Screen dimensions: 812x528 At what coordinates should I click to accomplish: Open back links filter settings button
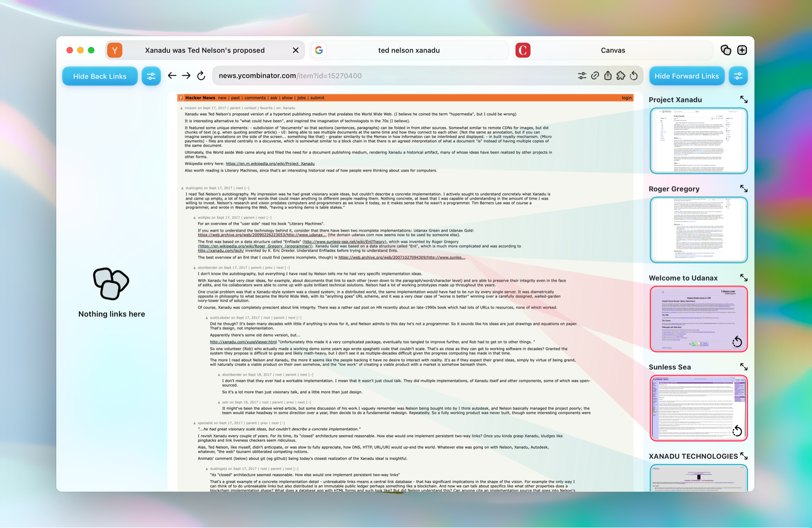pos(151,76)
